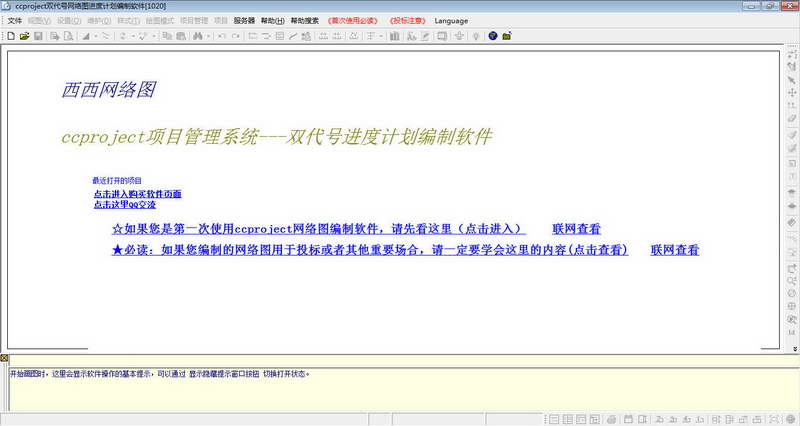Follow the 点击进入购买软件页面 link

click(137, 194)
